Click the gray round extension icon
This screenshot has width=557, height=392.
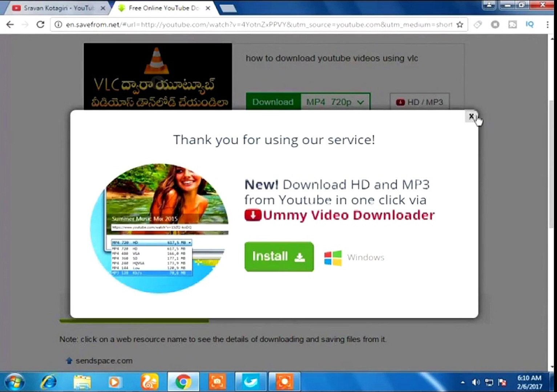[x=495, y=24]
